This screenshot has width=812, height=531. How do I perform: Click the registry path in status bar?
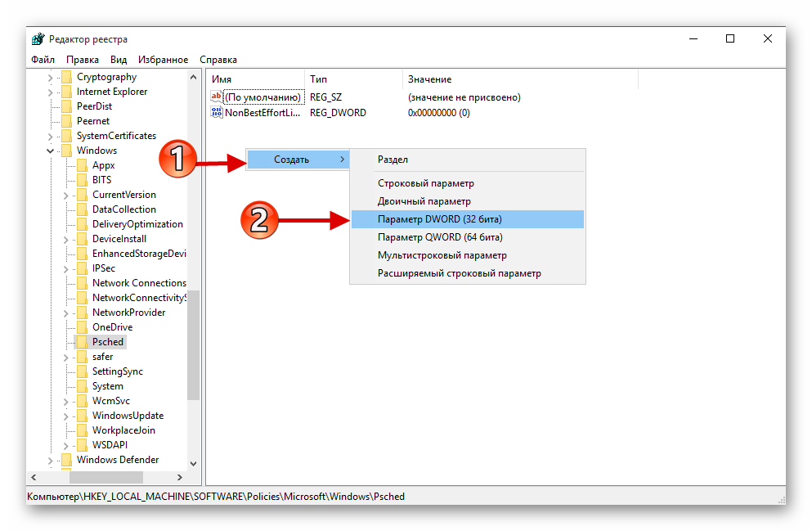tap(216, 497)
